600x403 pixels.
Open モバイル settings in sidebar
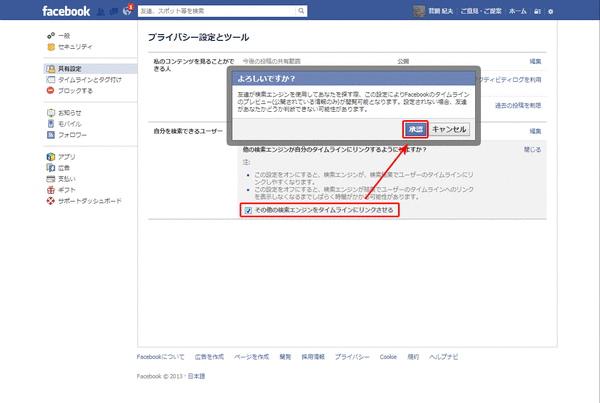click(64, 124)
